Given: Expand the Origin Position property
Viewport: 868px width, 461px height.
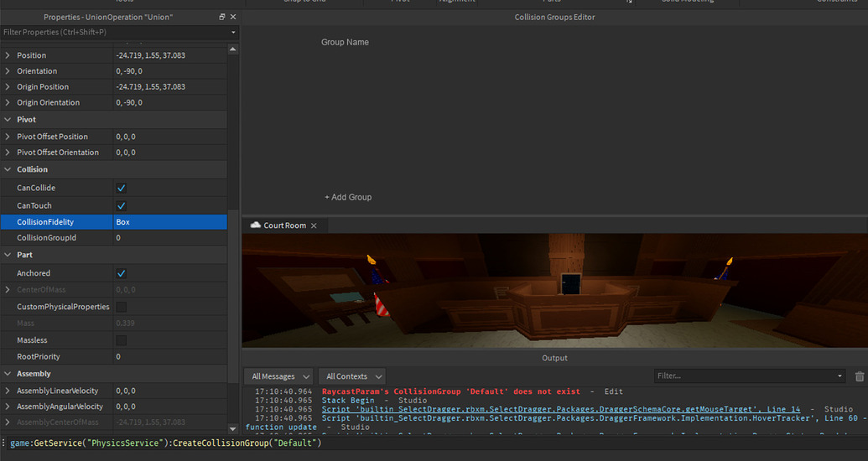Looking at the screenshot, I should click(8, 87).
